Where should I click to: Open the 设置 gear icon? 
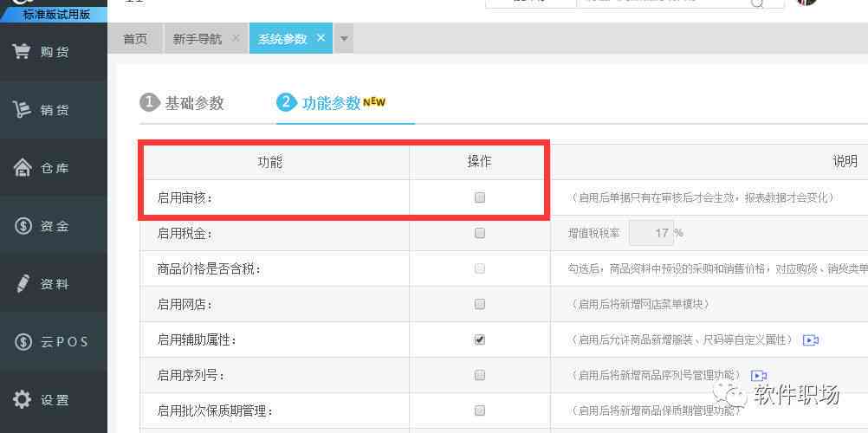tap(23, 399)
